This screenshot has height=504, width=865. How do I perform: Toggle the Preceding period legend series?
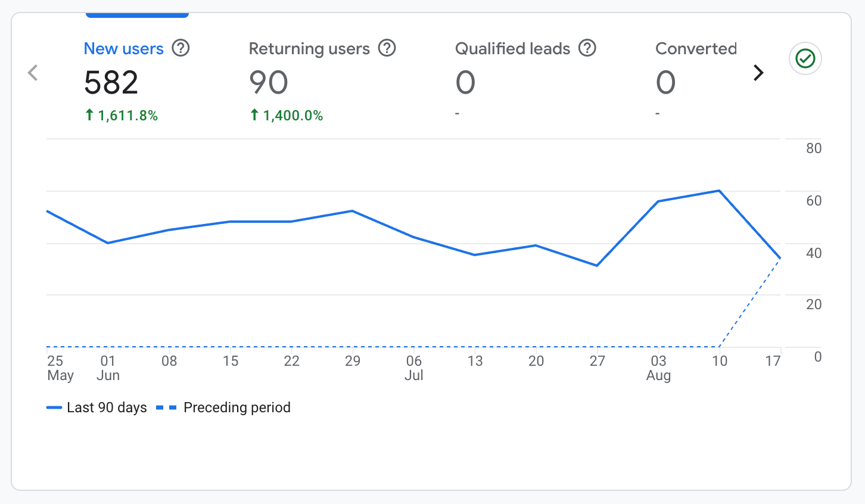coord(224,407)
